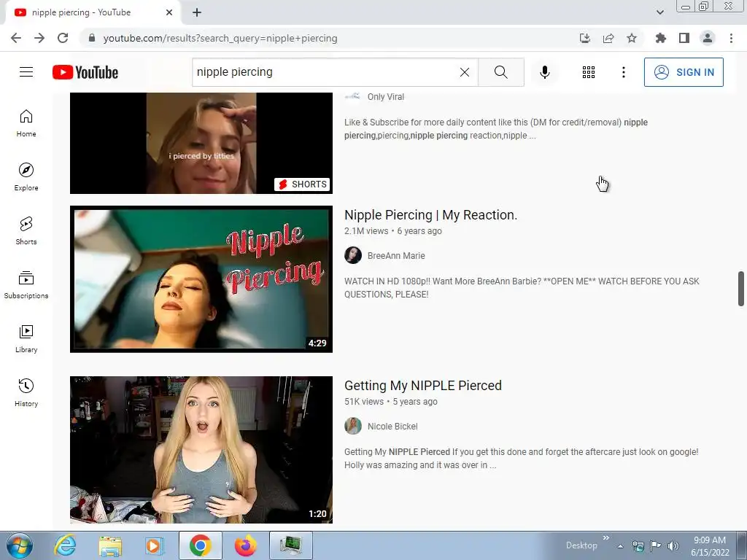Open the volume speaker tray icon

point(673,545)
